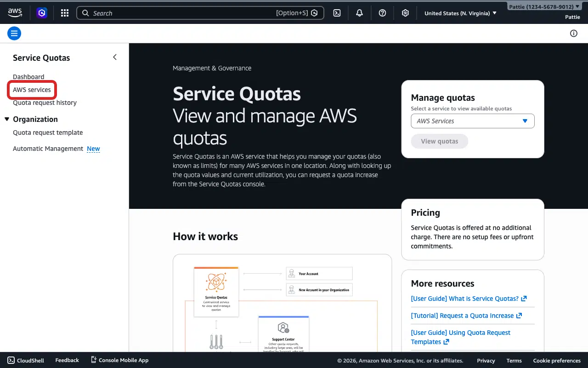Open the settings gear icon
This screenshot has width=588, height=368.
[405, 13]
